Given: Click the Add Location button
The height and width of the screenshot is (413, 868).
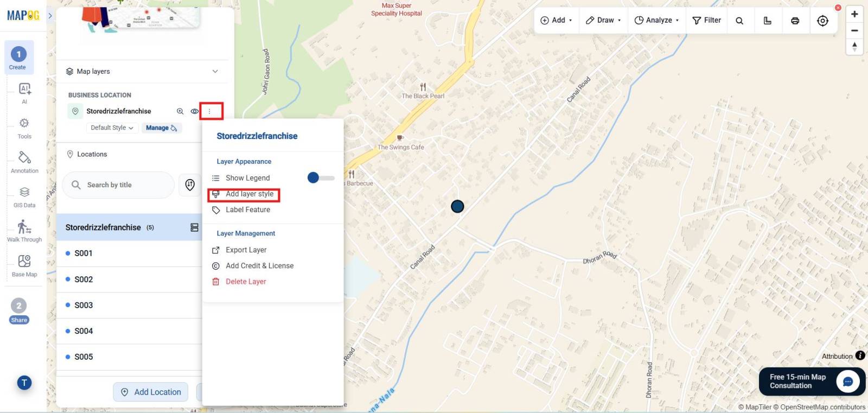Looking at the screenshot, I should (x=151, y=392).
